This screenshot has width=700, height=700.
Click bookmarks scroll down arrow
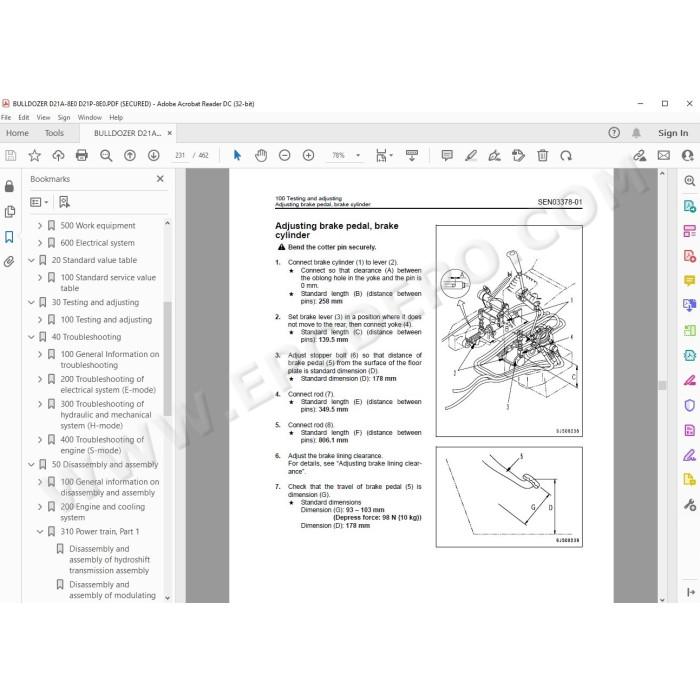[x=167, y=597]
